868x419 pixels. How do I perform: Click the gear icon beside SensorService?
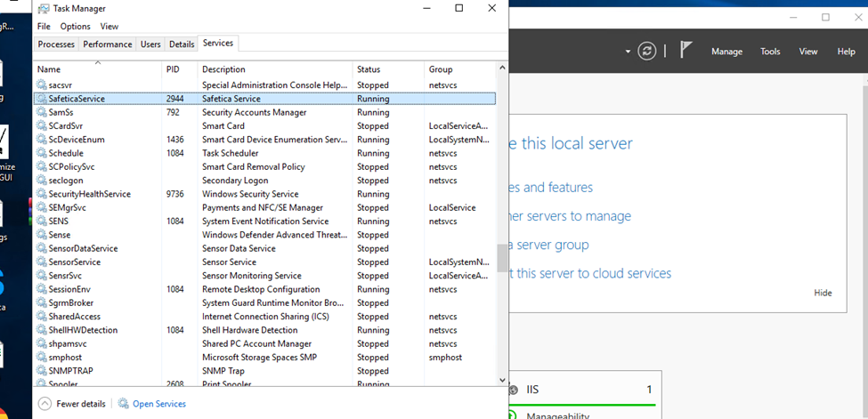point(42,262)
